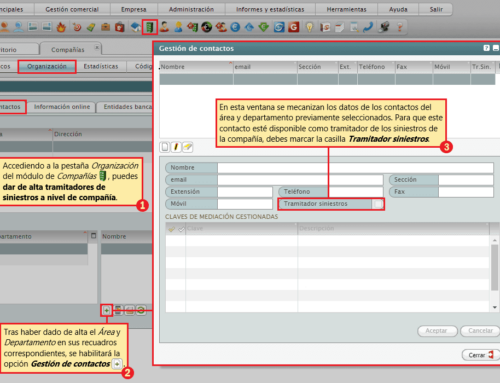
Task: Click the Cancelar button
Action: click(480, 331)
